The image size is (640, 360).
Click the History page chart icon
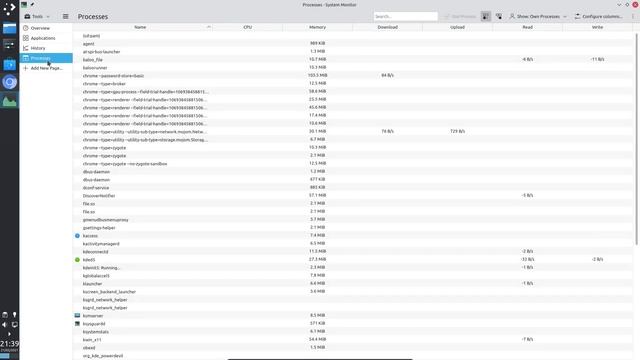point(26,48)
